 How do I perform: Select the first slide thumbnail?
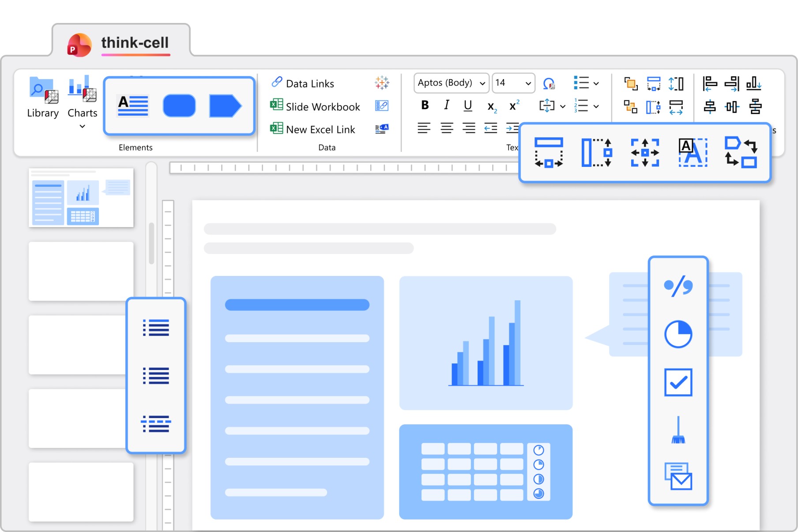click(x=81, y=198)
